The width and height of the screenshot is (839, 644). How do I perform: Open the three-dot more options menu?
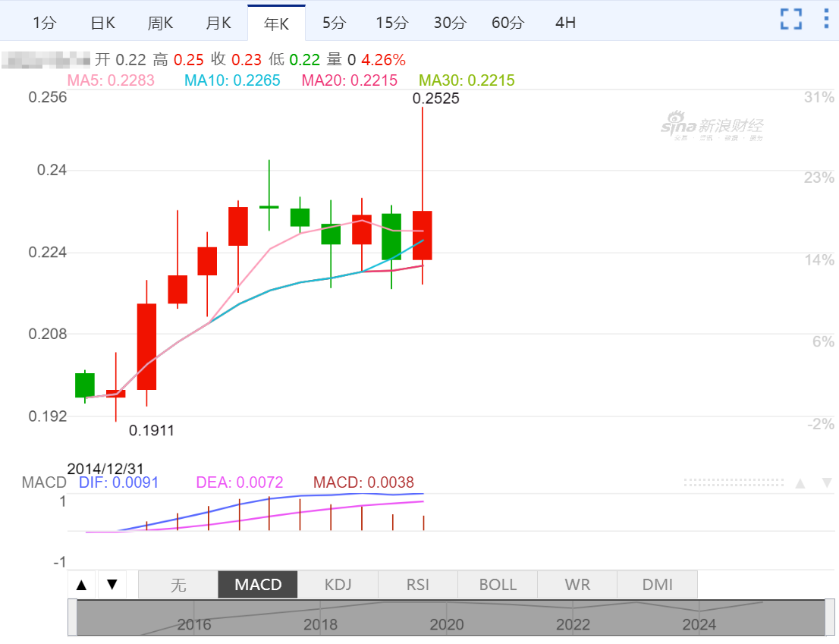coord(826,19)
